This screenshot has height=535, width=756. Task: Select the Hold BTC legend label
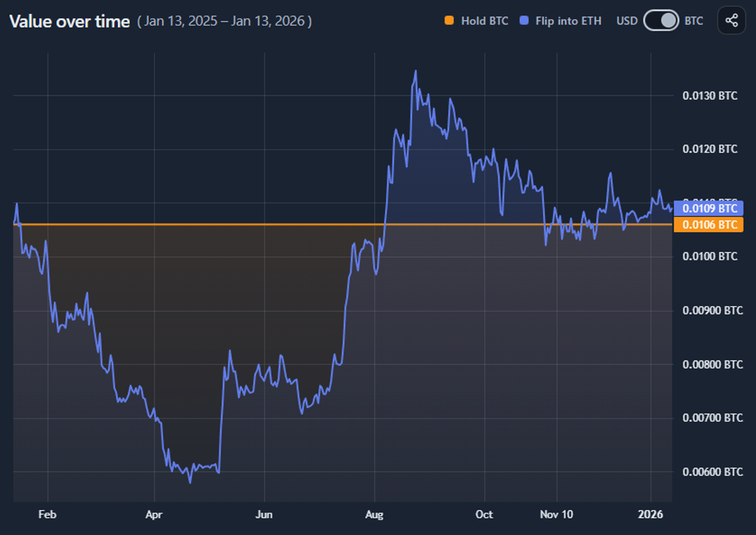coord(485,21)
